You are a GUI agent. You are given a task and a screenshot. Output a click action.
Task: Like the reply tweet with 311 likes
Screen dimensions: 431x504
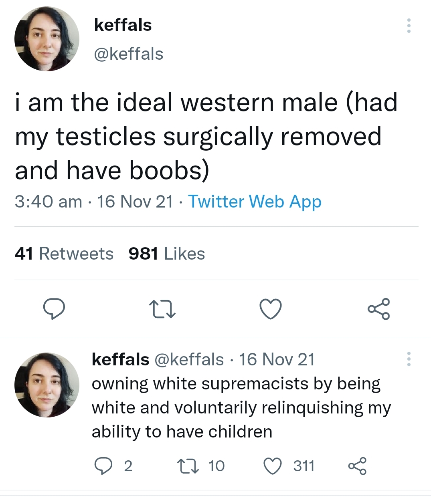click(273, 466)
